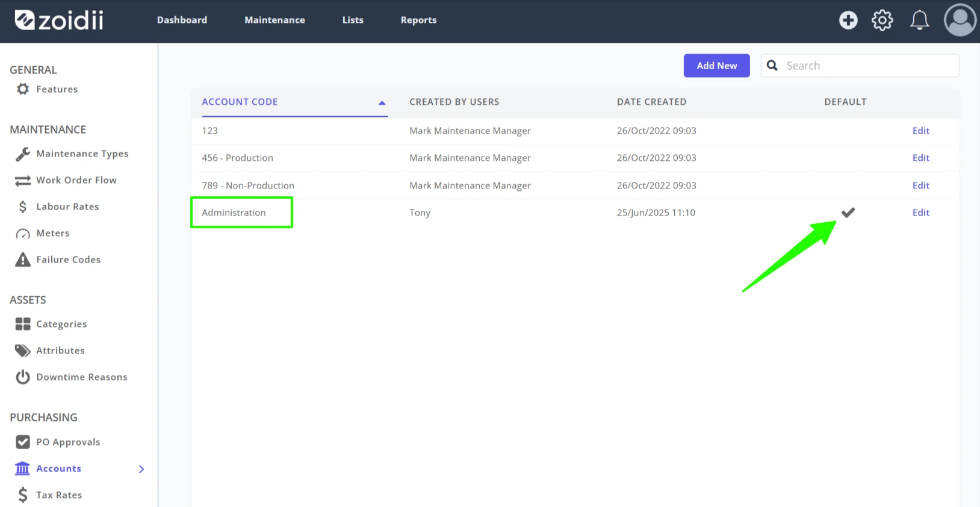Open Failure Codes settings
Screen dimensions: 980x507
[x=69, y=260]
